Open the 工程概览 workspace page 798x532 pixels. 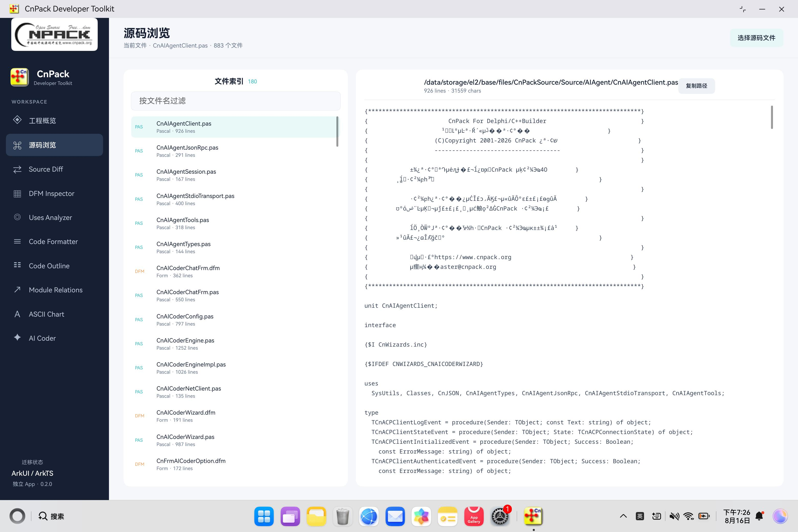(x=54, y=120)
